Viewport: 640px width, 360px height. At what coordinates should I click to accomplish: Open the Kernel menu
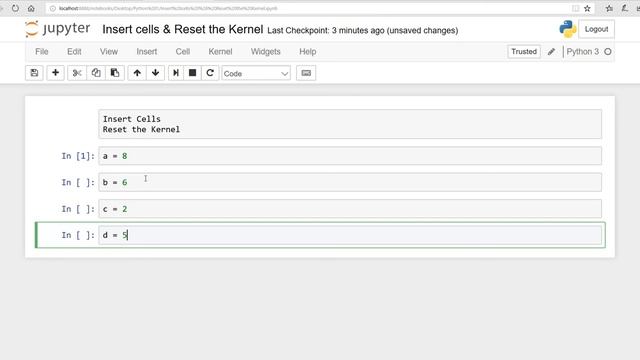click(x=220, y=52)
